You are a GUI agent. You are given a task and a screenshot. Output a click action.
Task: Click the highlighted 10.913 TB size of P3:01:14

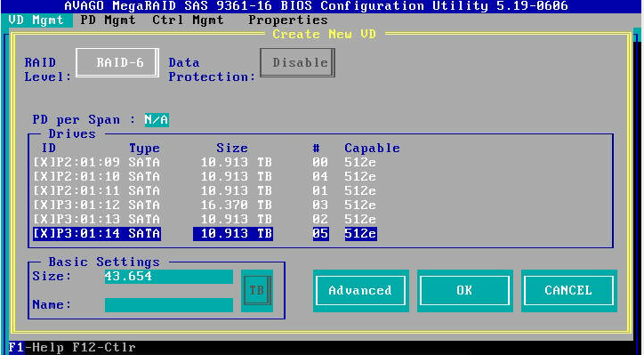point(233,233)
